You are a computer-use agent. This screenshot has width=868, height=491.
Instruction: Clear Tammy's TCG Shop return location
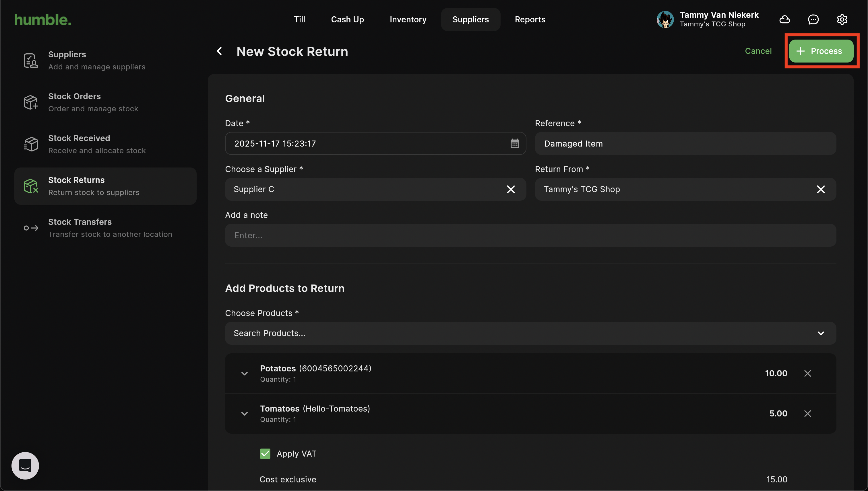pos(820,189)
